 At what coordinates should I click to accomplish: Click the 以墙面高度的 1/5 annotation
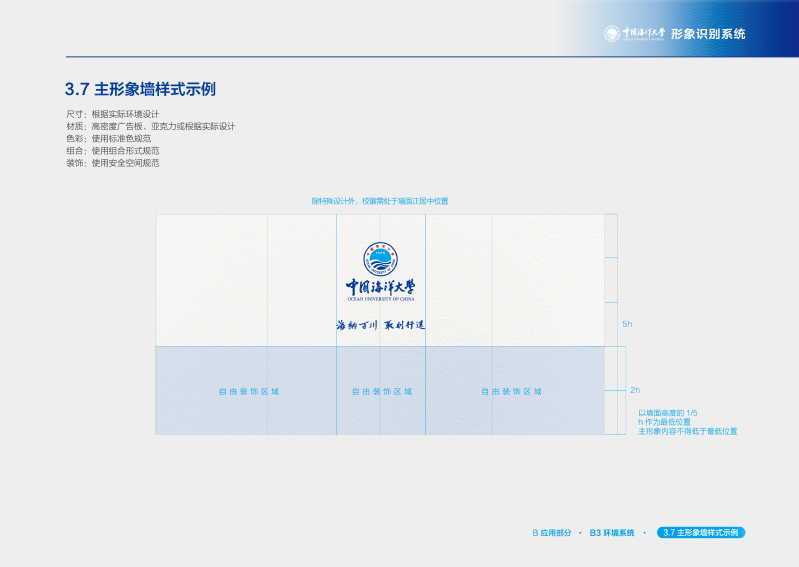tap(668, 412)
